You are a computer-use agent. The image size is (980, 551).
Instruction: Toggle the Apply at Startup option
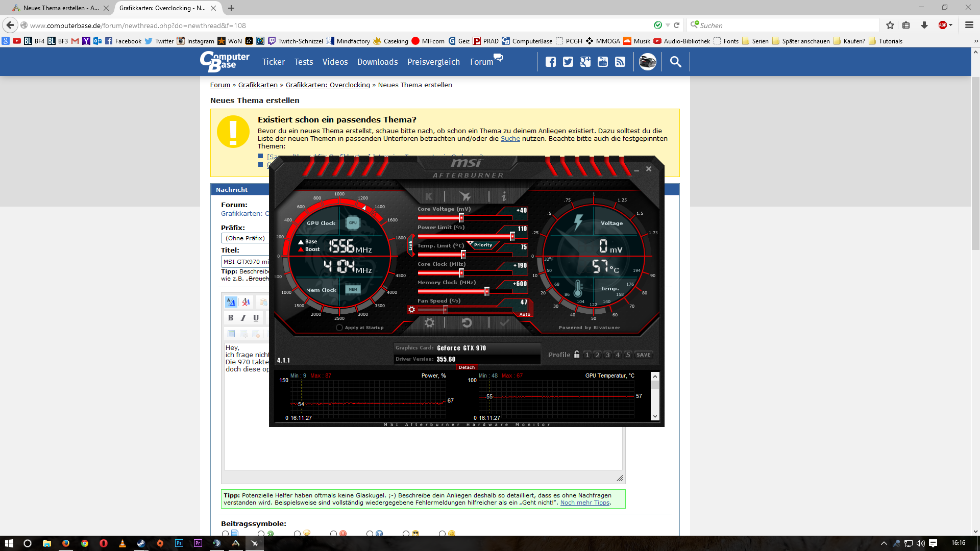pyautogui.click(x=339, y=328)
